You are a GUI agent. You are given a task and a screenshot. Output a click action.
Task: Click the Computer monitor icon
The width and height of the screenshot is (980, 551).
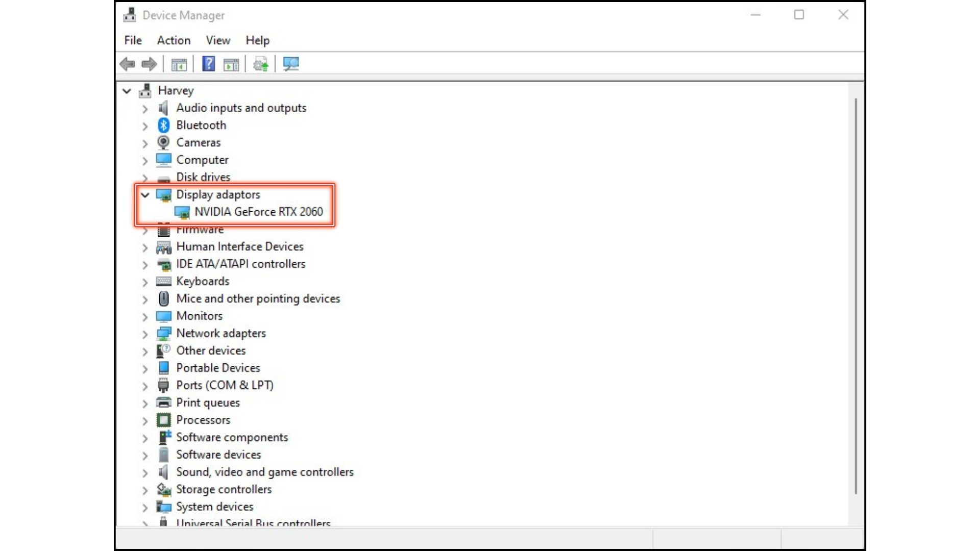coord(163,160)
